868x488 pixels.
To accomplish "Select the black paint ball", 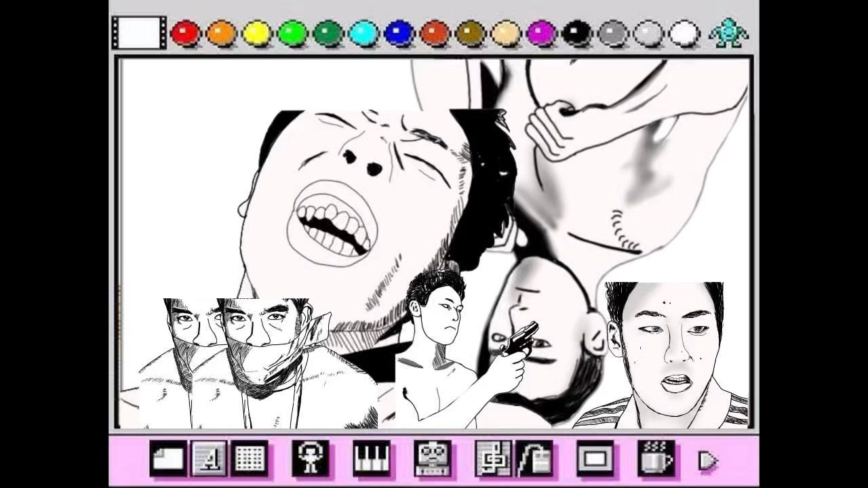I will pos(573,32).
